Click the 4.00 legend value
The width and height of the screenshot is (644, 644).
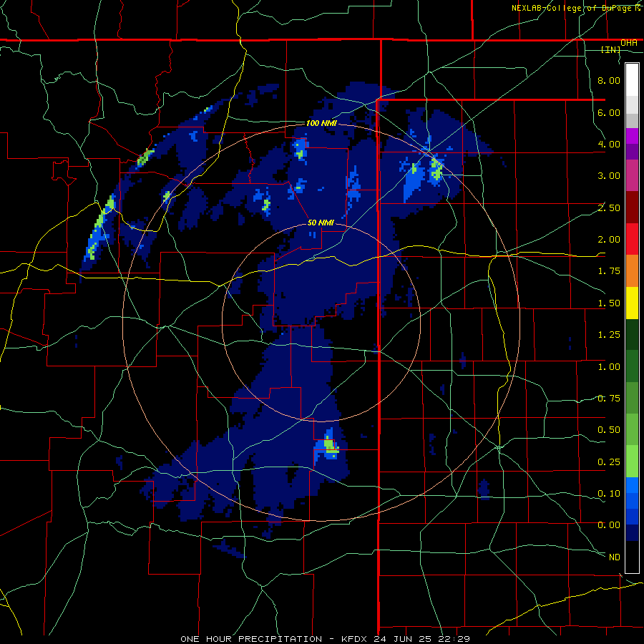tap(609, 144)
